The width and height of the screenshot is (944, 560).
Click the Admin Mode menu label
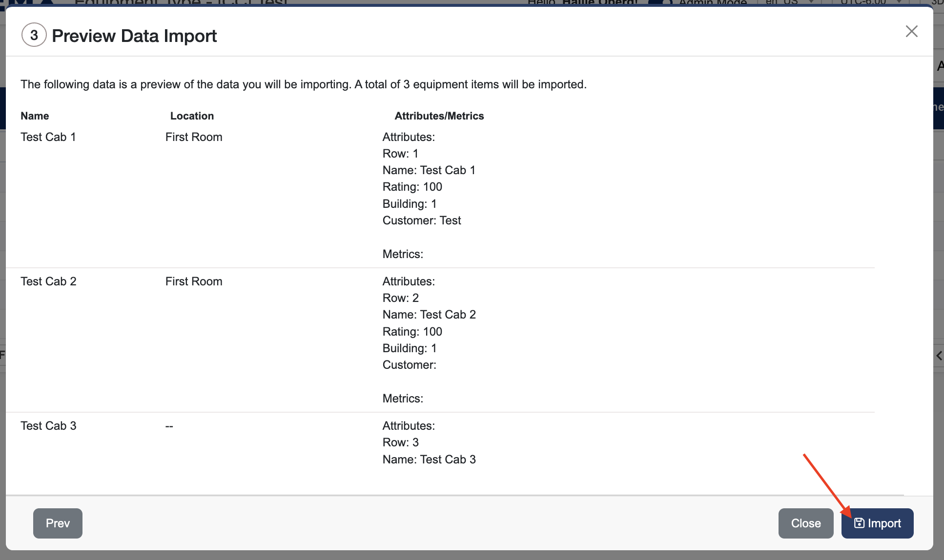point(711,2)
